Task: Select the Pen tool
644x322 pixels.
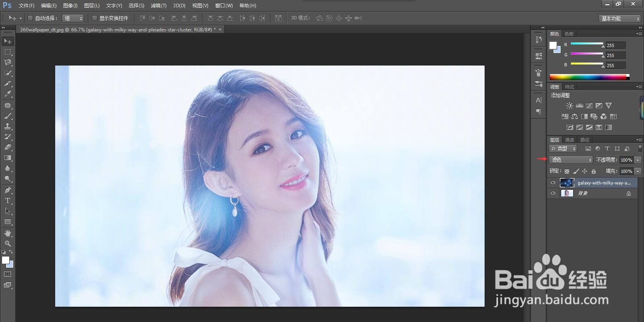Action: tap(8, 190)
